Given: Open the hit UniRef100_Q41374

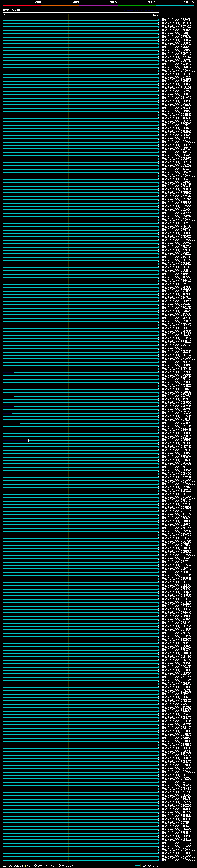Looking at the screenshot, I should (176, 23).
